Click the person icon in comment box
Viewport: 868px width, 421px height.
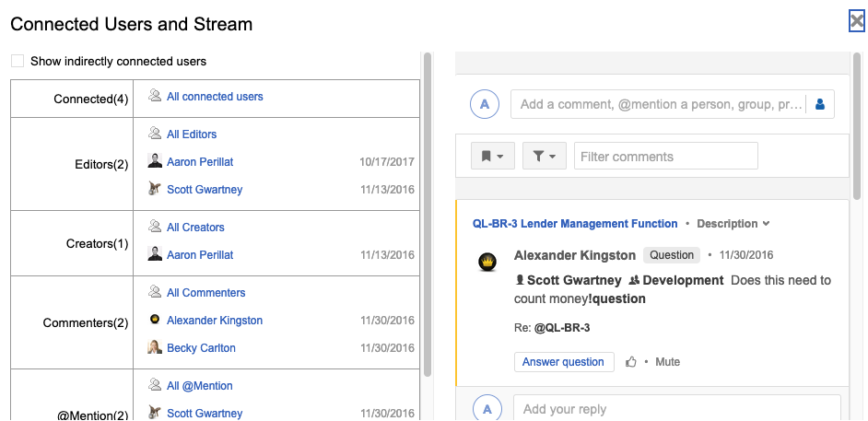coord(820,104)
